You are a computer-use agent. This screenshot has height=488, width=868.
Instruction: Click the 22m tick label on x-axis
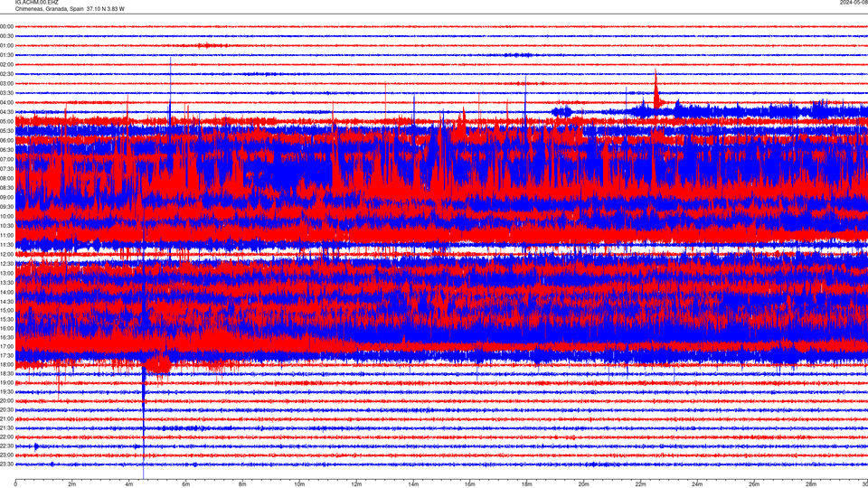coord(640,484)
